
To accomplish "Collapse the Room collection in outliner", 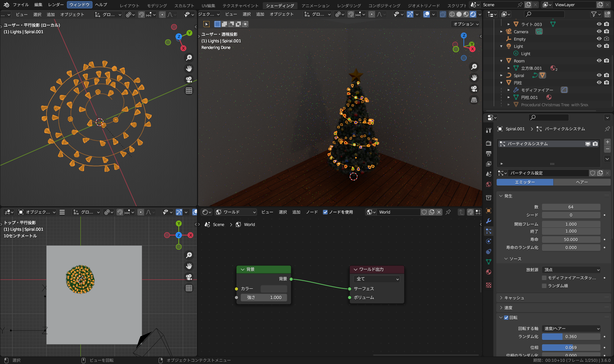I will click(501, 61).
